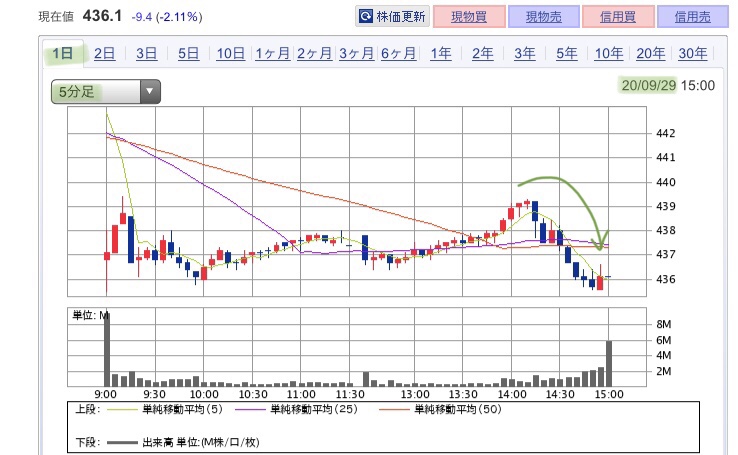Click the 株価更新 refresh icon

click(366, 16)
